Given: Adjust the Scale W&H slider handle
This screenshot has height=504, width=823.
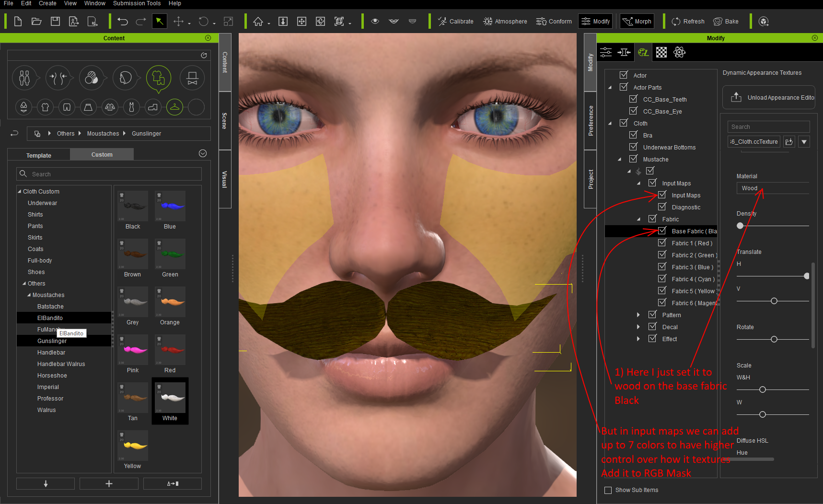Looking at the screenshot, I should [762, 389].
